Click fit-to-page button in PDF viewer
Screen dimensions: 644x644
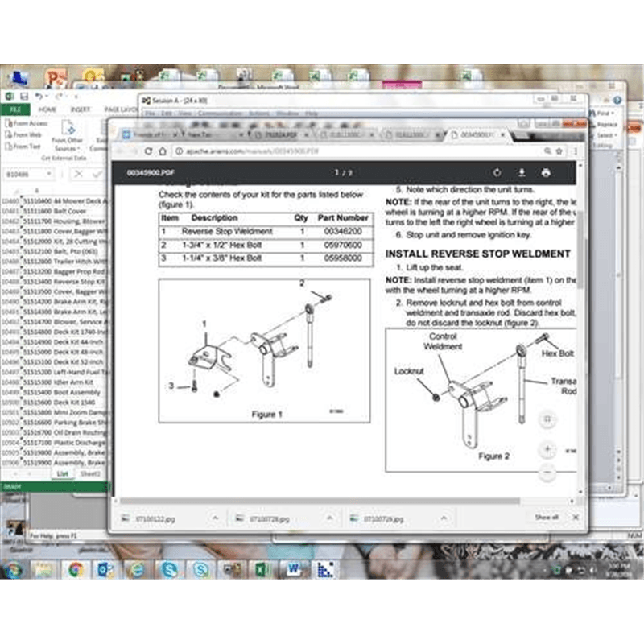547,419
